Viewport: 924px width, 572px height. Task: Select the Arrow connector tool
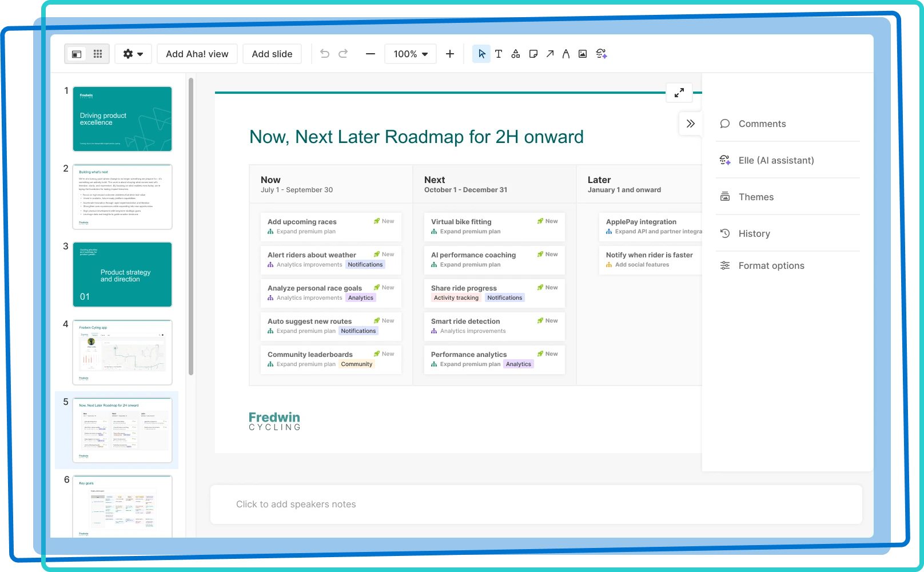coord(549,53)
